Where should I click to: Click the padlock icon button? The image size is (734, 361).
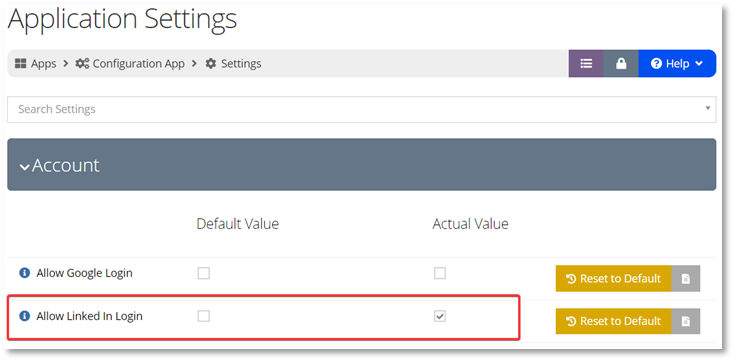(x=621, y=64)
